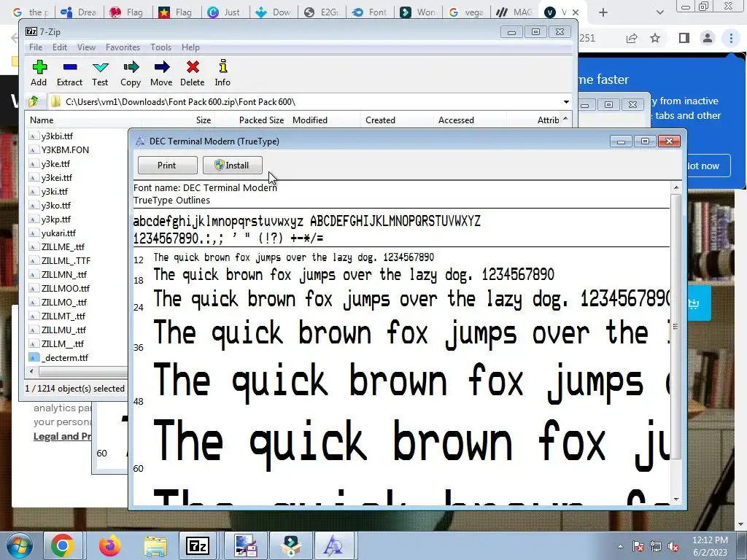Open the Chrome three-dot menu

tap(731, 38)
